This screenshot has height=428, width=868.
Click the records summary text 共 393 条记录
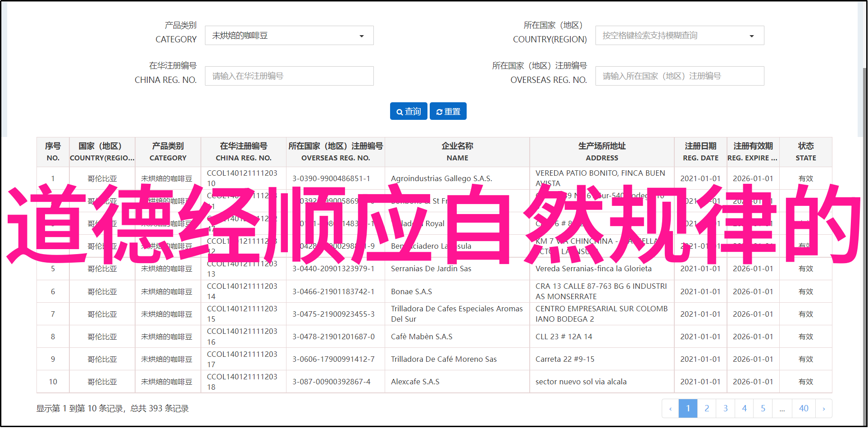164,409
